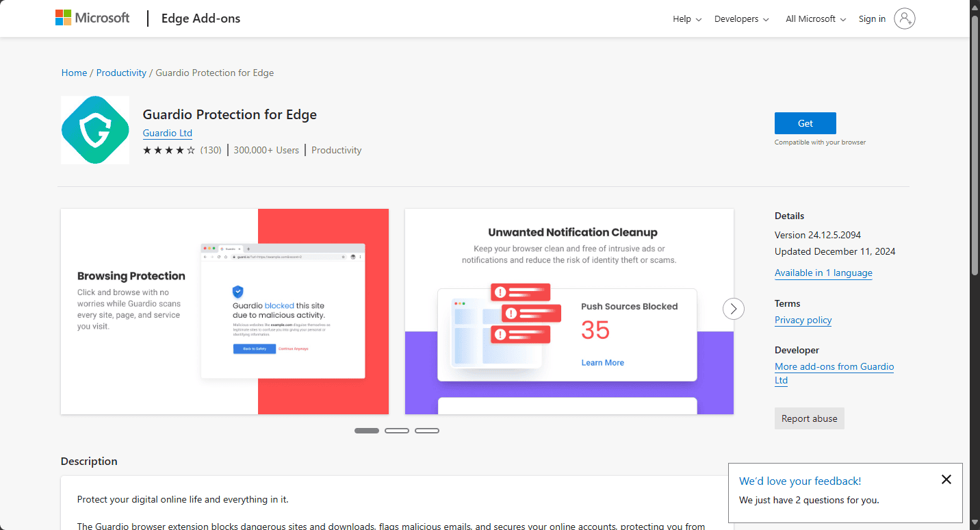
Task: Open the All Microsoft dropdown
Action: pyautogui.click(x=816, y=19)
